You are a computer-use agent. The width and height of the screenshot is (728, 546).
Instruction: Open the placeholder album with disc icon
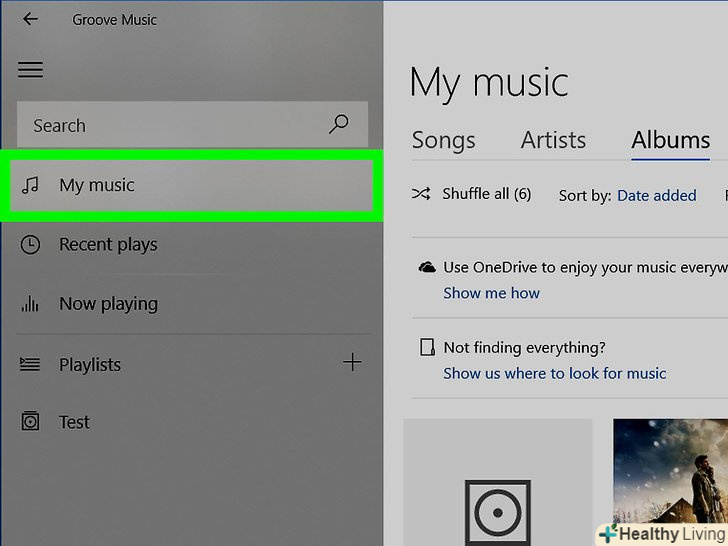click(x=498, y=482)
